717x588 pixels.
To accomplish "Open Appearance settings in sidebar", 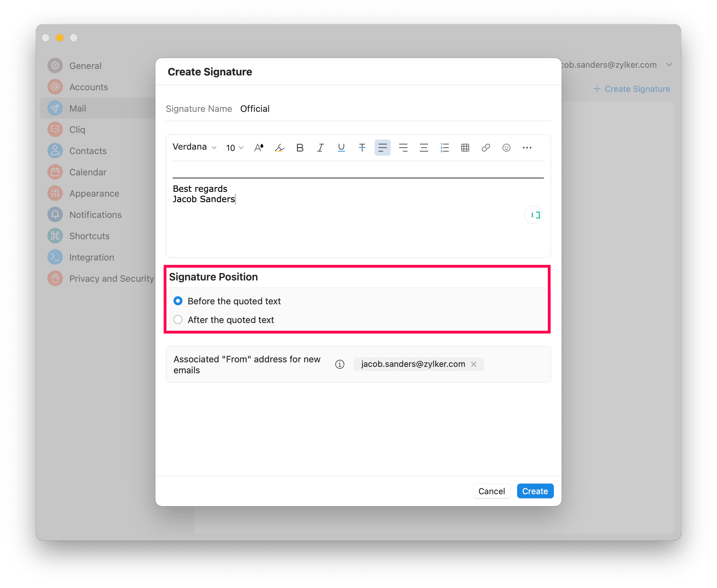I will (x=94, y=193).
